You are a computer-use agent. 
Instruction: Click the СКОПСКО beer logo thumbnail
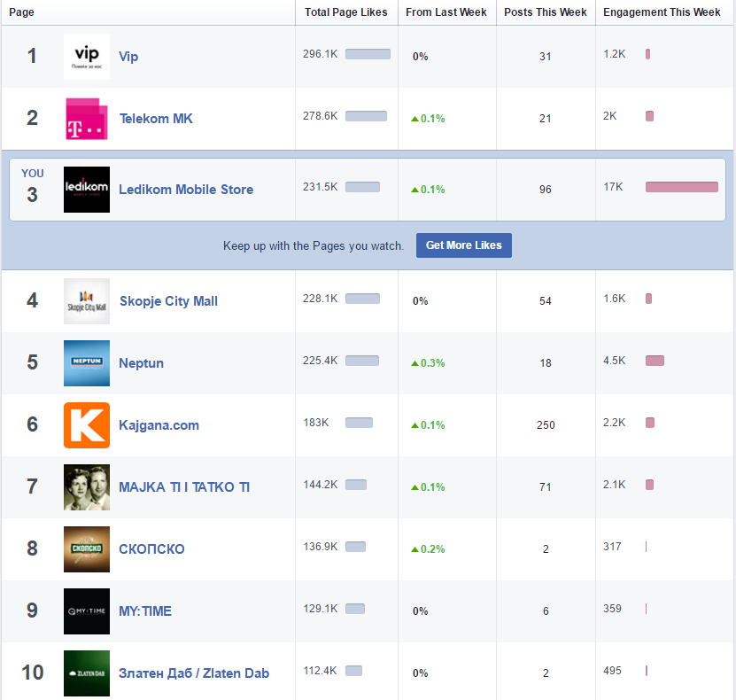point(87,549)
